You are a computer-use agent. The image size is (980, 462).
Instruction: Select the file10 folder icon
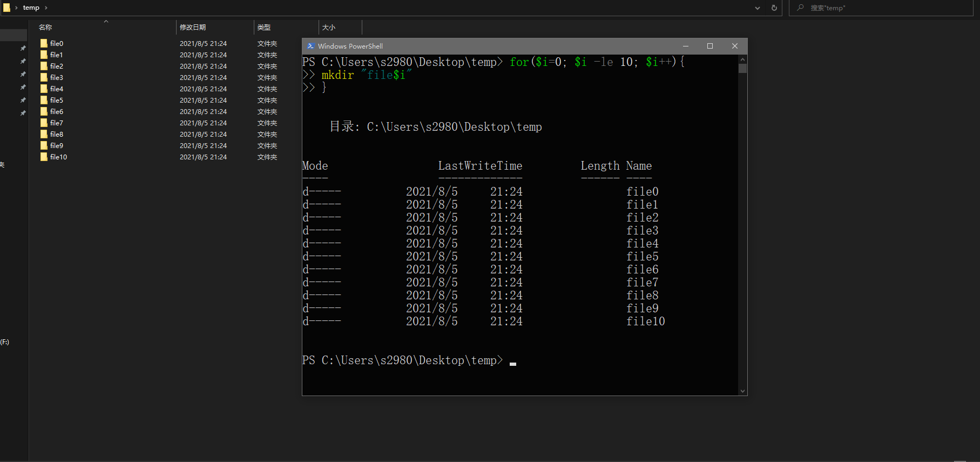click(x=44, y=157)
